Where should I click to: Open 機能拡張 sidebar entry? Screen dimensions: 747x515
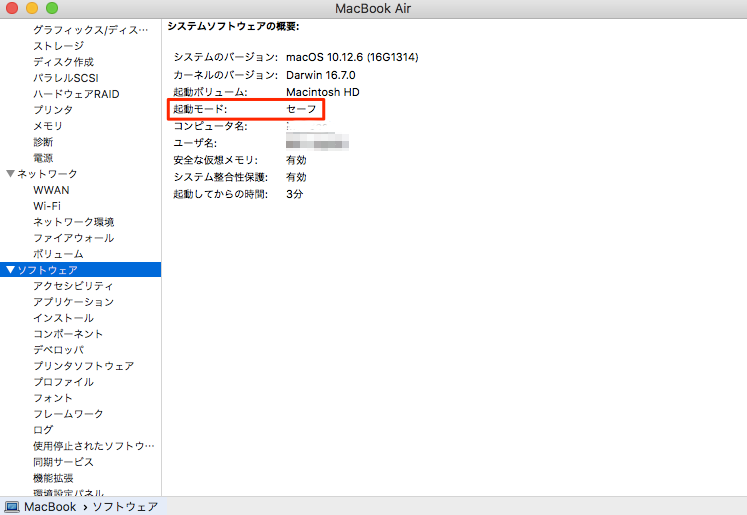point(53,478)
